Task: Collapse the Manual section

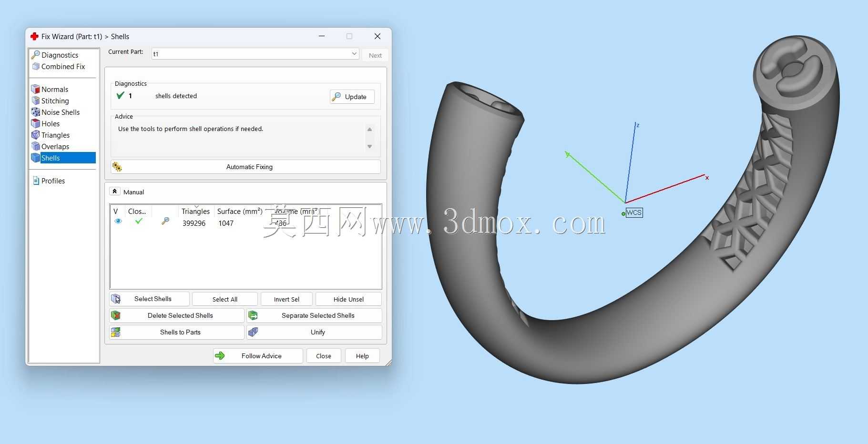Action: [x=114, y=192]
